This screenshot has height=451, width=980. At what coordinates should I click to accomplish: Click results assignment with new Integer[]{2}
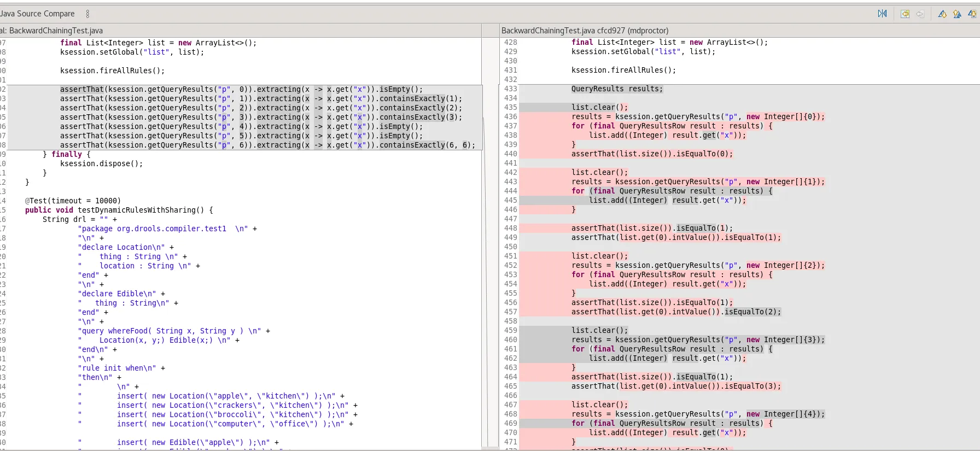coord(698,265)
